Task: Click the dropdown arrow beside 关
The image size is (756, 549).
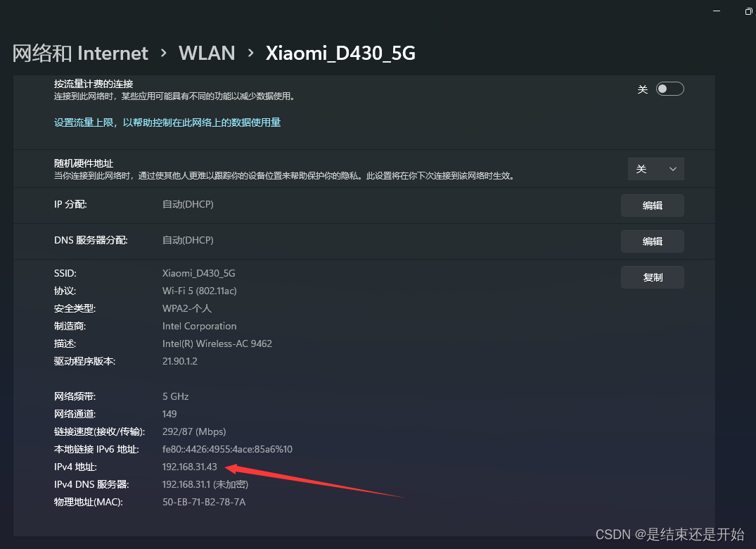Action: [x=672, y=169]
